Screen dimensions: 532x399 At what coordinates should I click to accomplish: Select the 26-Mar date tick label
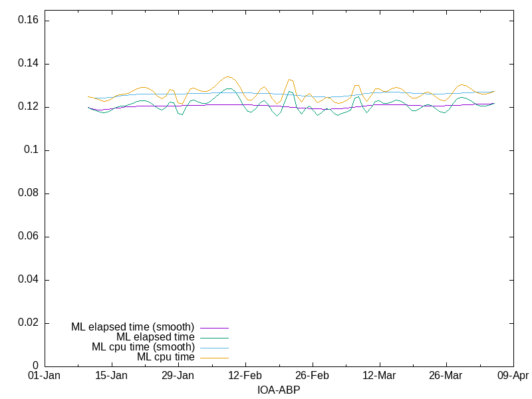coord(446,376)
